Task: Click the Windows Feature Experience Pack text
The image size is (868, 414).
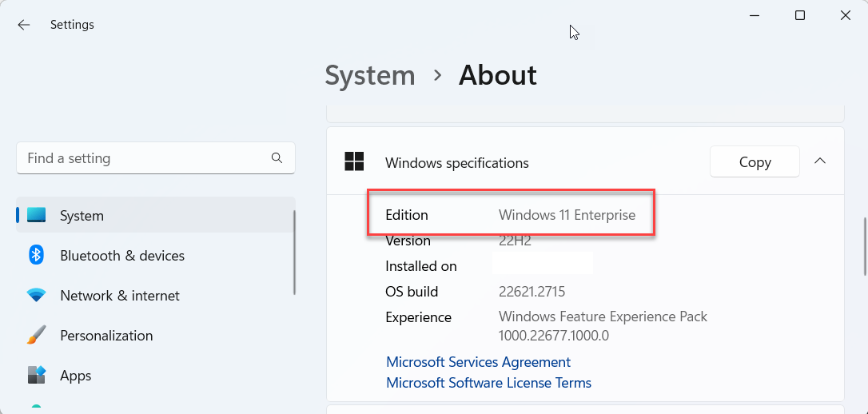Action: (603, 316)
